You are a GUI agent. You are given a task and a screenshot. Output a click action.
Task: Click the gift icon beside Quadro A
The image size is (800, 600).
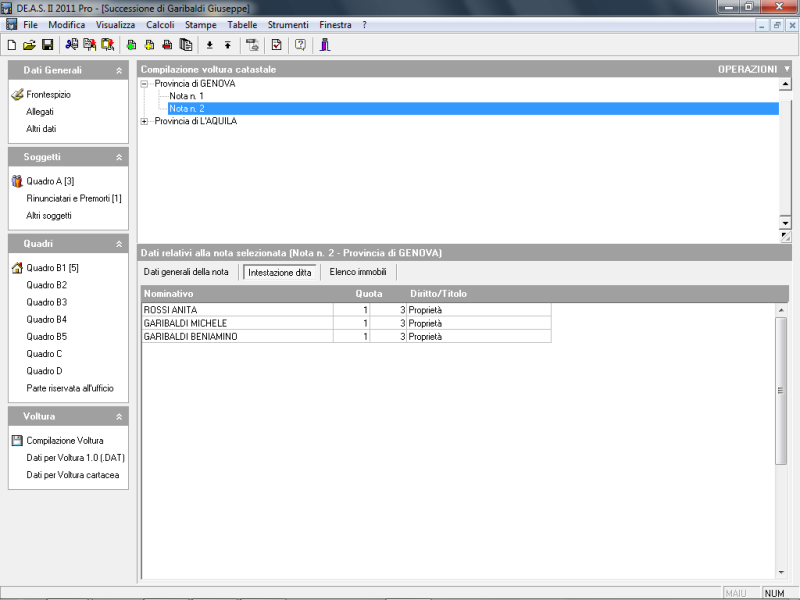coord(17,181)
